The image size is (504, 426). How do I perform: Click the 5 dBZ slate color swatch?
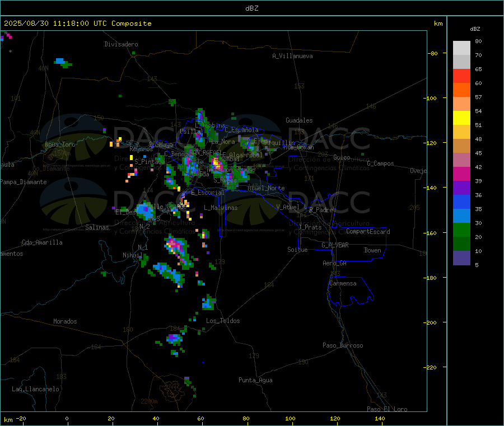461,258
